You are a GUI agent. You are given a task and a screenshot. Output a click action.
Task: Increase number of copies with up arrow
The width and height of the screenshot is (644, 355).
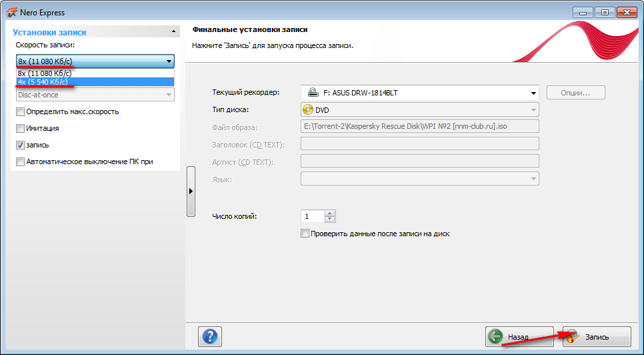pos(330,214)
